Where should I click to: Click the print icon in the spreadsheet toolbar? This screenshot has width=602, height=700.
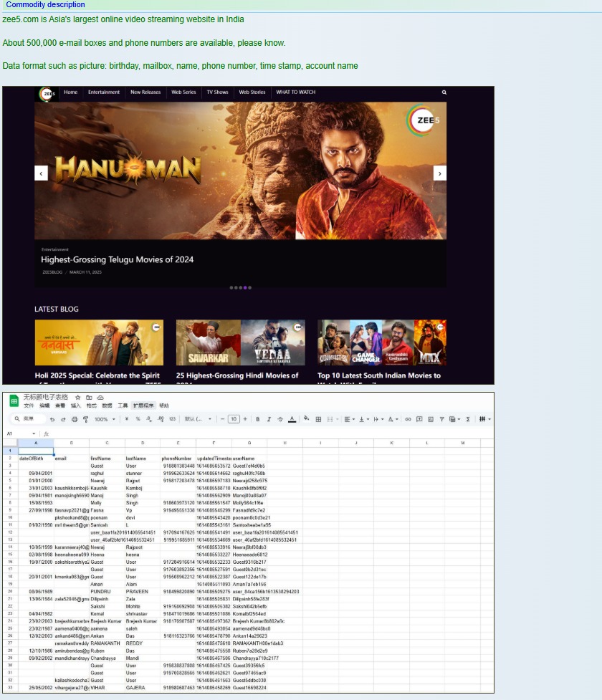coord(75,419)
